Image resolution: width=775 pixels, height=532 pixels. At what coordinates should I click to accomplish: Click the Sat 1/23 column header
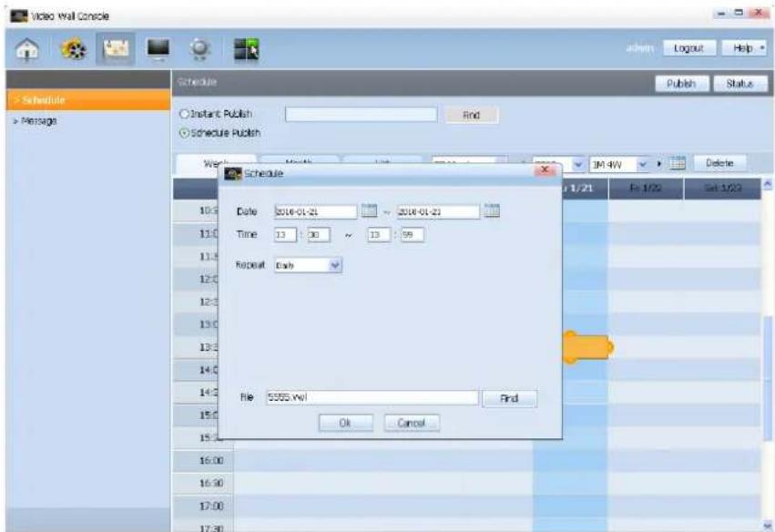[721, 189]
